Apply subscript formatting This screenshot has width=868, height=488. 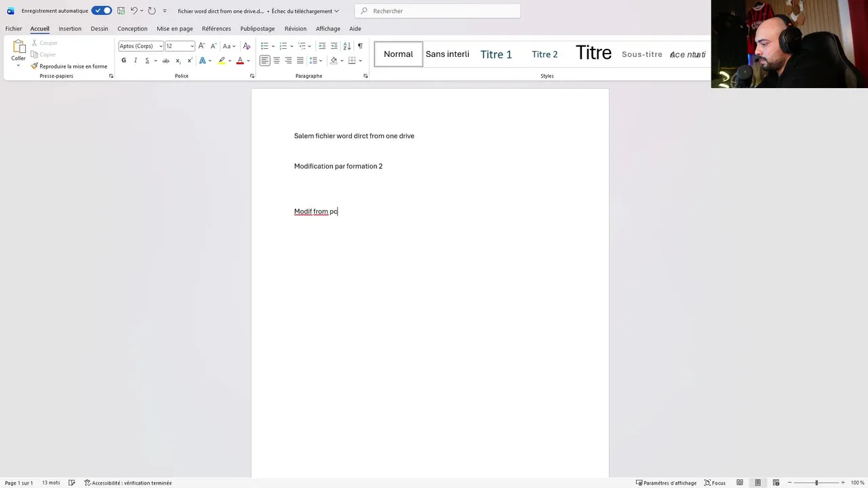coord(178,61)
